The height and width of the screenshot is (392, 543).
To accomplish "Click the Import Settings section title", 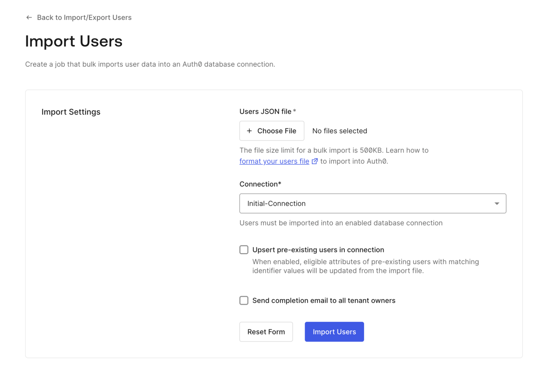I will [71, 112].
